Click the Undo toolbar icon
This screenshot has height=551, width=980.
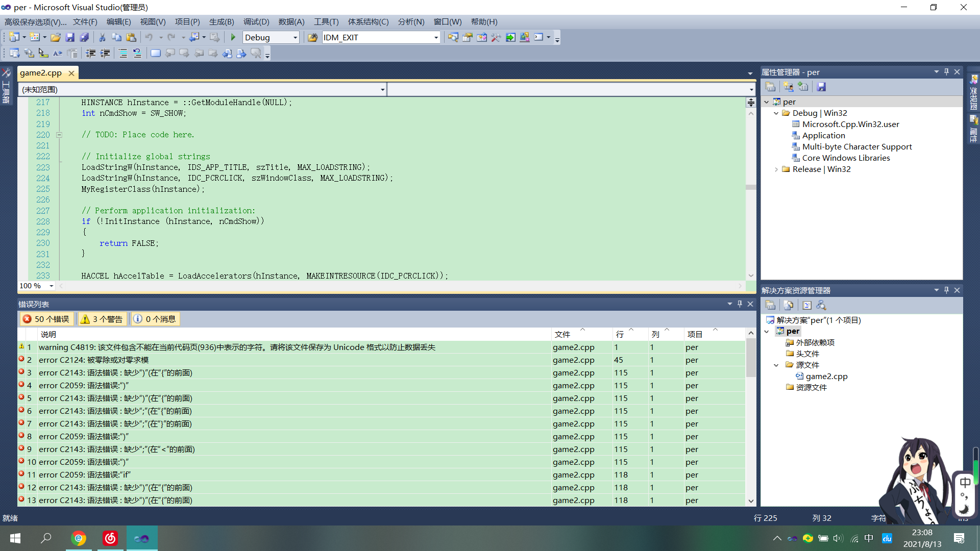tap(149, 37)
